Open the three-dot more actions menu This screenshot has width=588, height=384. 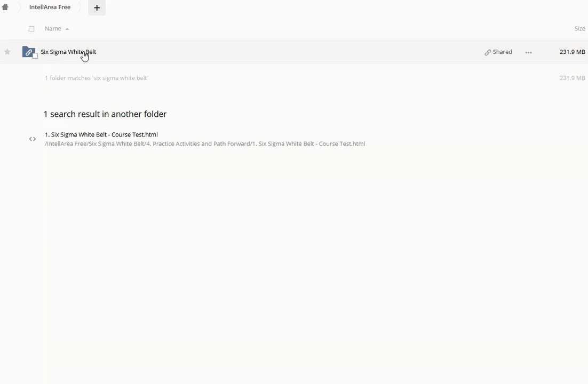coord(528,52)
